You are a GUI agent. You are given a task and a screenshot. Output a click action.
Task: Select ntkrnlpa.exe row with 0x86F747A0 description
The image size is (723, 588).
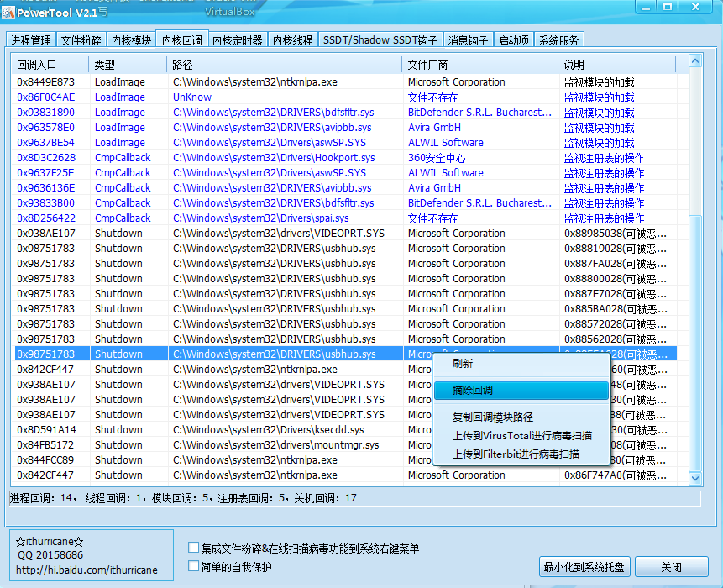(345, 475)
